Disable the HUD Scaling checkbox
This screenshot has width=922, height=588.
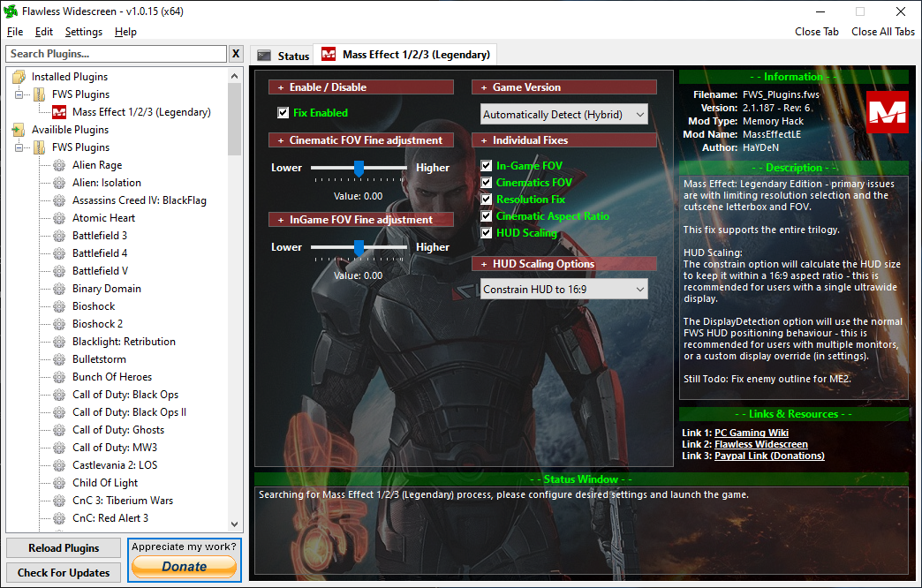coord(487,233)
